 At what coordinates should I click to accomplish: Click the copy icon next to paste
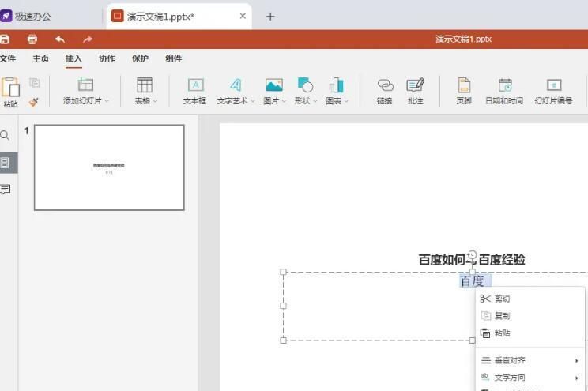point(35,82)
